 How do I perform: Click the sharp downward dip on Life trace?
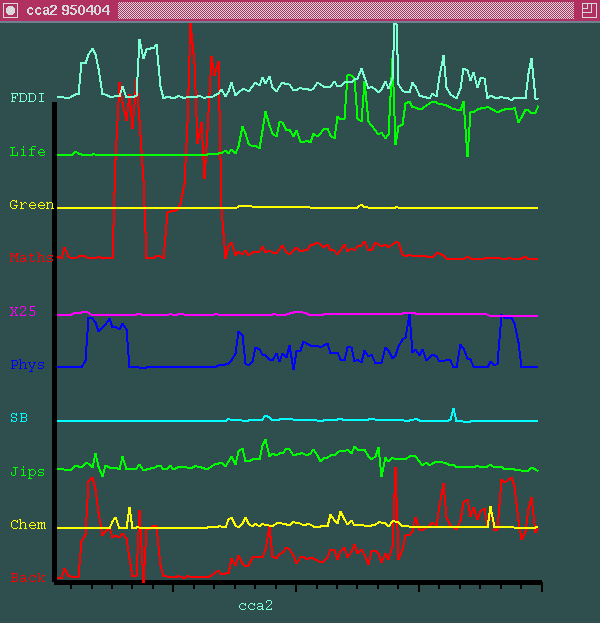click(x=467, y=152)
